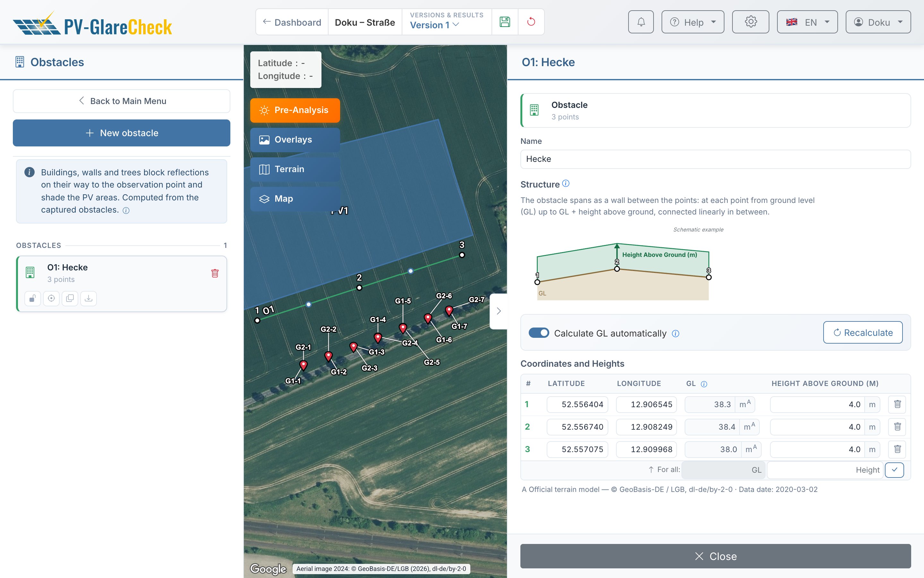
Task: Click info icon after Calculate GL automatically
Action: 675,334
